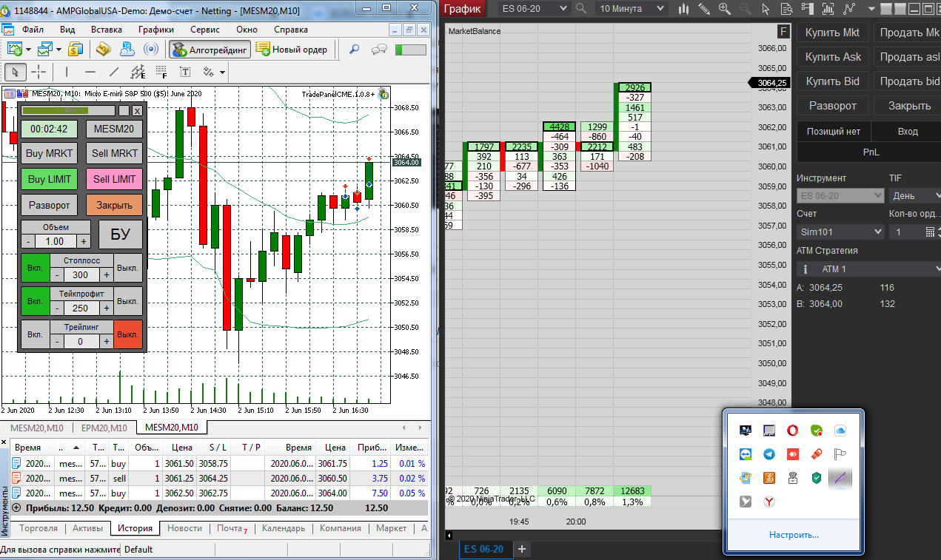
Task: Click the Telegram tray icon
Action: click(769, 454)
